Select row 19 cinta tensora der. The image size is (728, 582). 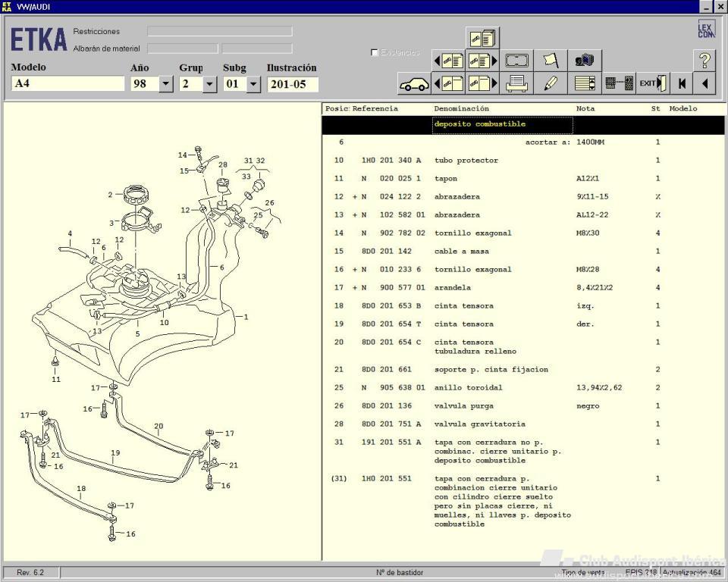522,324
